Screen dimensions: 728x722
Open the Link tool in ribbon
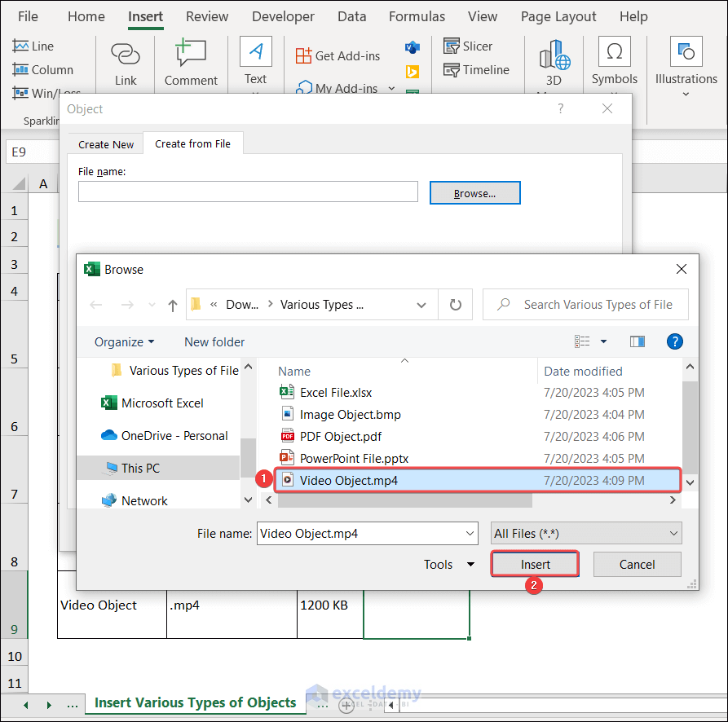click(x=126, y=64)
